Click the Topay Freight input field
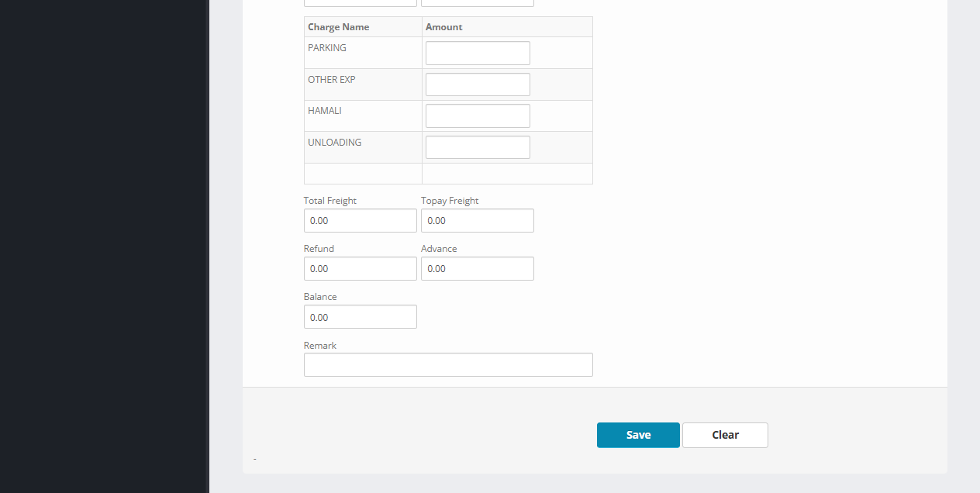Screen dimensions: 980x493 click(477, 221)
